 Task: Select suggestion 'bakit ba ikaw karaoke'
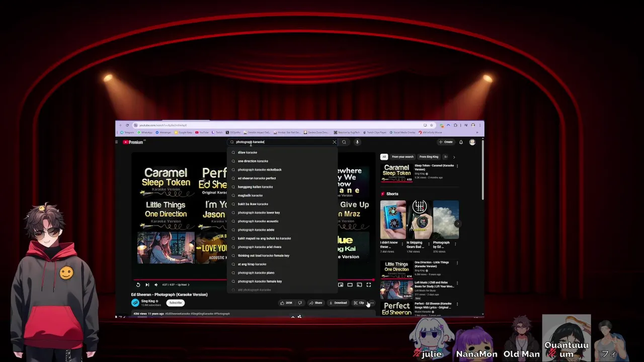click(x=282, y=204)
